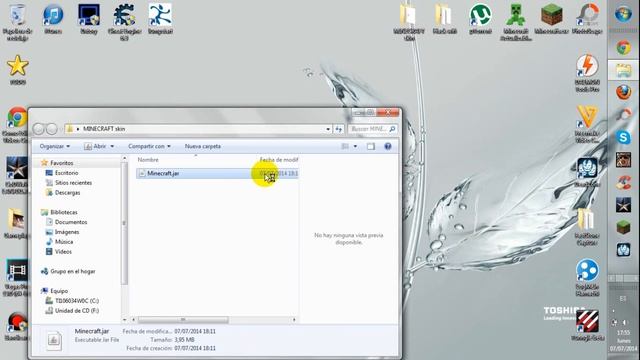Image resolution: width=640 pixels, height=360 pixels.
Task: Sort by Fecha de modificación column header
Action: 279,160
